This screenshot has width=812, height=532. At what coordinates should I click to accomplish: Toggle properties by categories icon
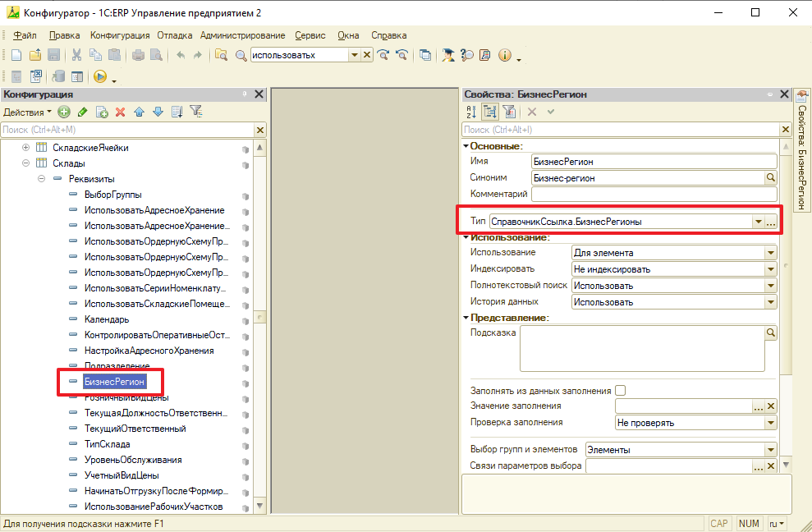[x=490, y=112]
